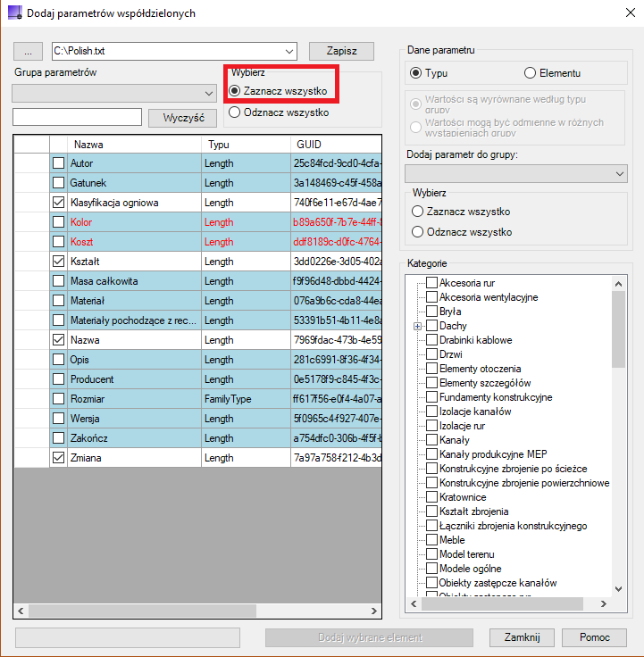644x657 pixels.
Task: Check the Model terenu category
Action: click(x=431, y=554)
